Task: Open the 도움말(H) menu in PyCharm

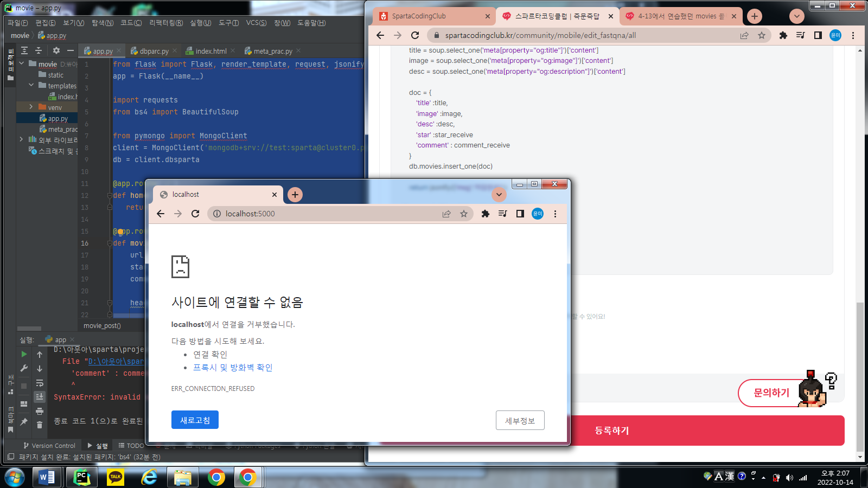Action: (311, 23)
